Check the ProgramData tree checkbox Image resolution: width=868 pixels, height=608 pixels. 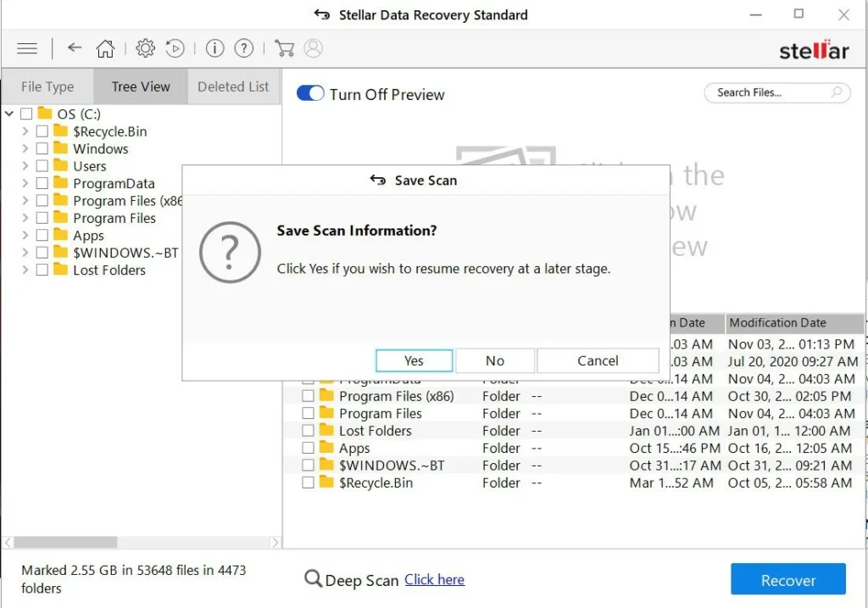pos(42,183)
